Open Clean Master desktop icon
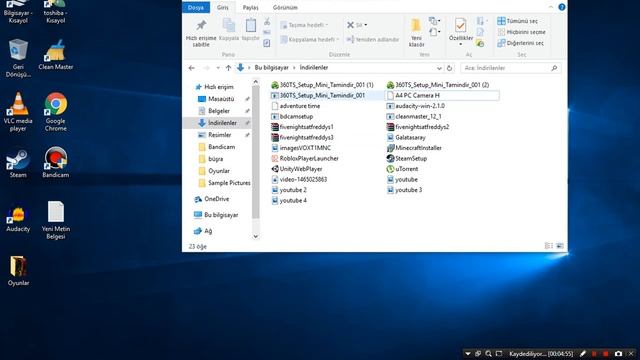 click(56, 55)
